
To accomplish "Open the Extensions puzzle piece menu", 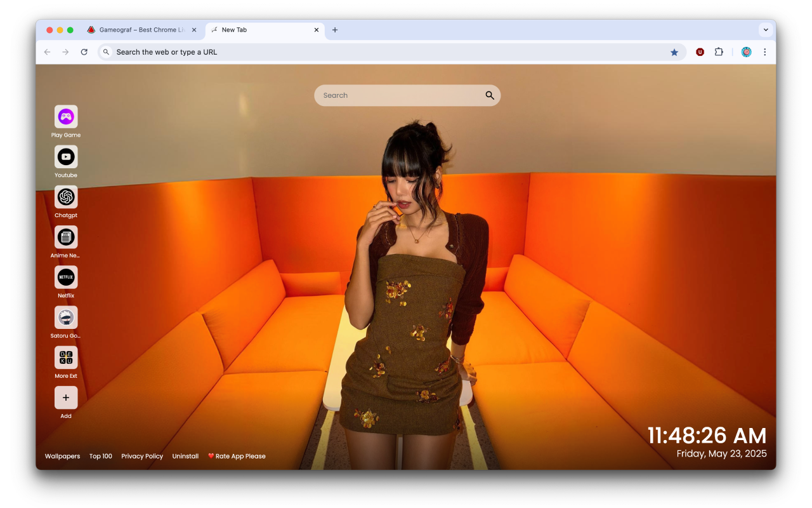I will pos(719,52).
